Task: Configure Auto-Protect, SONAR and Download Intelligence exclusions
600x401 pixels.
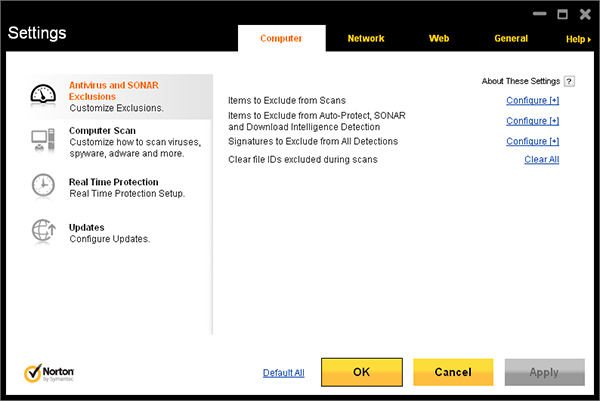Action: (532, 121)
